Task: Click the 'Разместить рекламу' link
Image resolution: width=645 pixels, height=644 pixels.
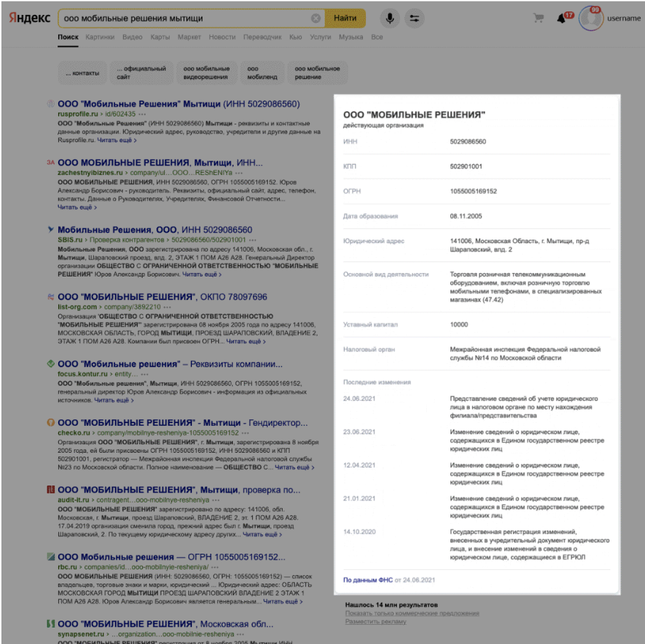Action: point(376,621)
